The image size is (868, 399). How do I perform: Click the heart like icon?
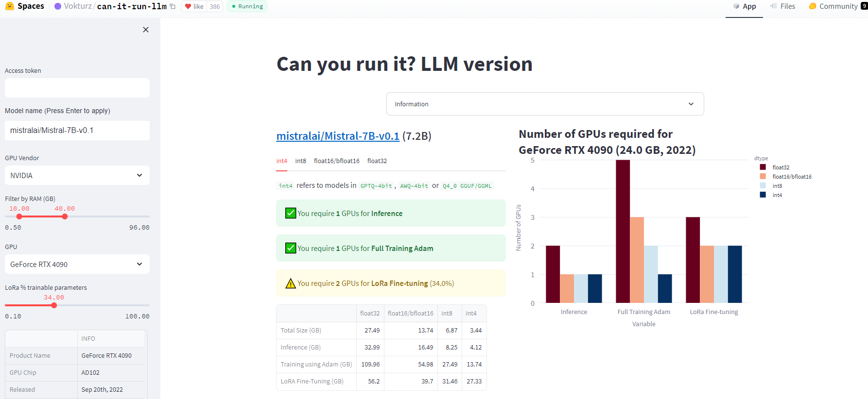[188, 6]
